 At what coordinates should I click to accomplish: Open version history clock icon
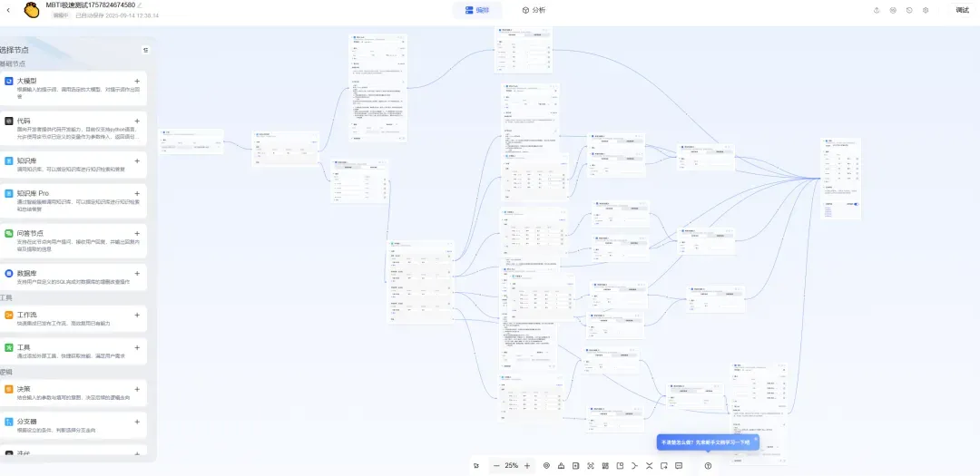[909, 10]
